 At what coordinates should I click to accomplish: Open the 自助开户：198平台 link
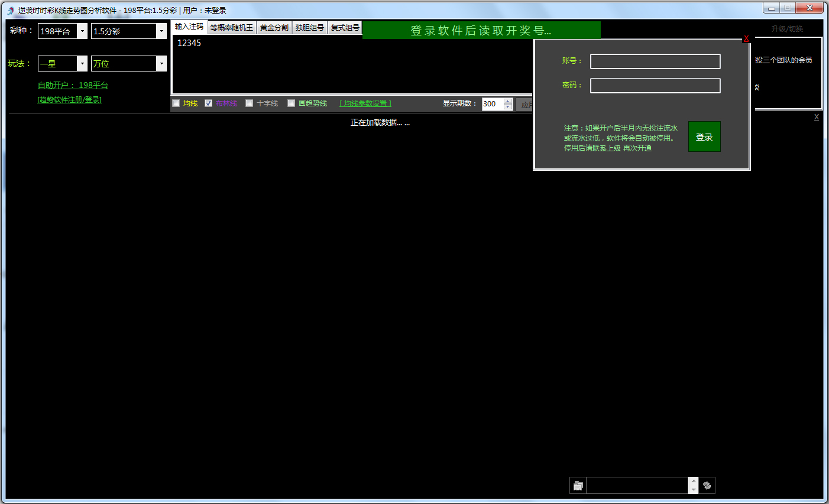click(x=73, y=86)
